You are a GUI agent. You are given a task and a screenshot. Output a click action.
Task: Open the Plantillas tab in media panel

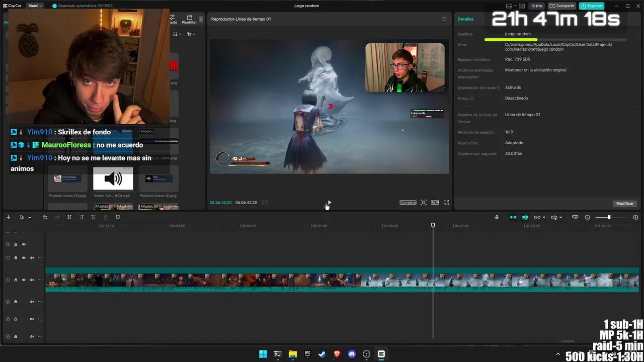(x=189, y=19)
